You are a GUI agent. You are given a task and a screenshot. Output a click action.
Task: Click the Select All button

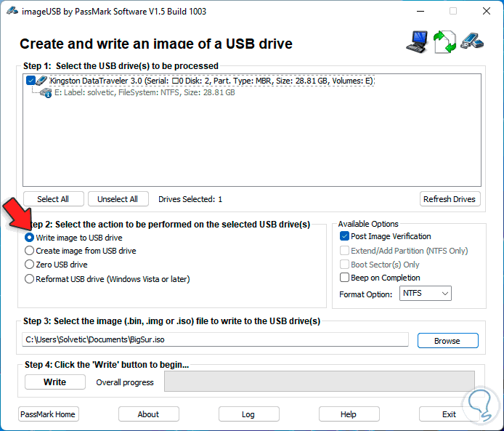click(x=53, y=199)
